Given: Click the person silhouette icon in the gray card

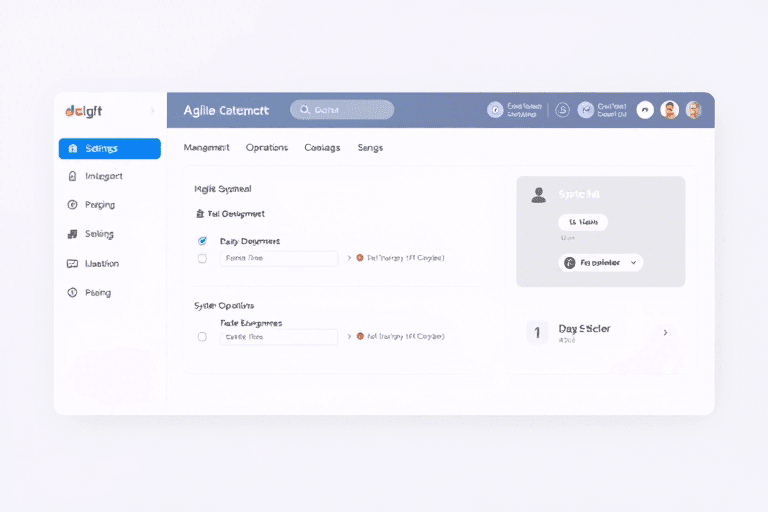Looking at the screenshot, I should click(x=539, y=195).
